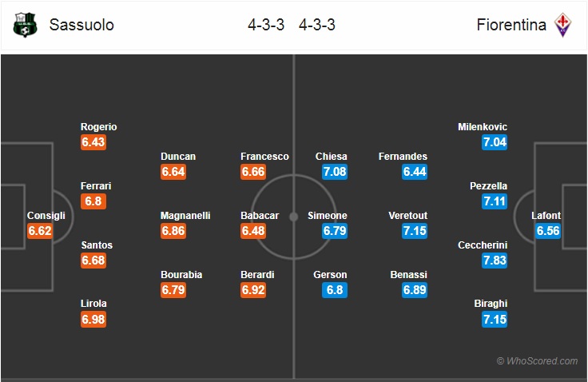Click player name Babacar
588x382 pixels.
pyautogui.click(x=259, y=216)
